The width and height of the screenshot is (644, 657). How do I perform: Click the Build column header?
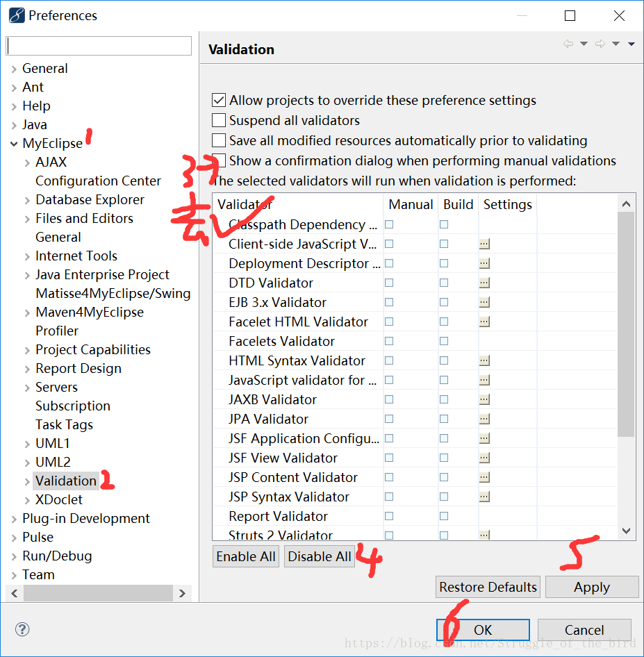[x=458, y=204]
